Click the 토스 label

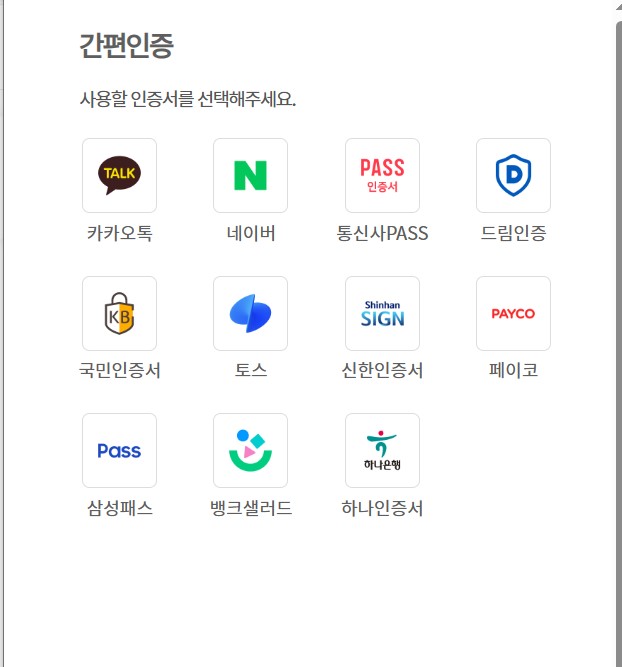click(251, 370)
